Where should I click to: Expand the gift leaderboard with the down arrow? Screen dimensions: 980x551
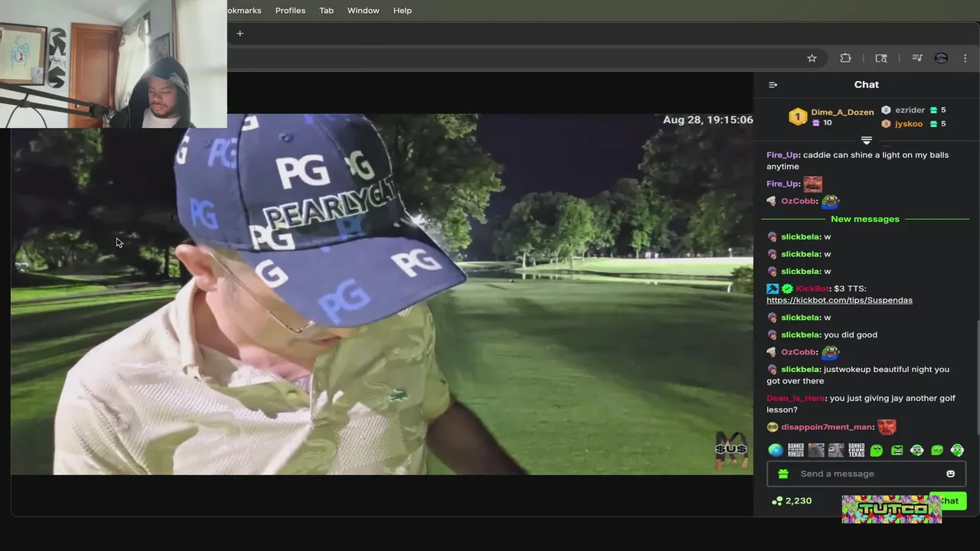pyautogui.click(x=866, y=140)
